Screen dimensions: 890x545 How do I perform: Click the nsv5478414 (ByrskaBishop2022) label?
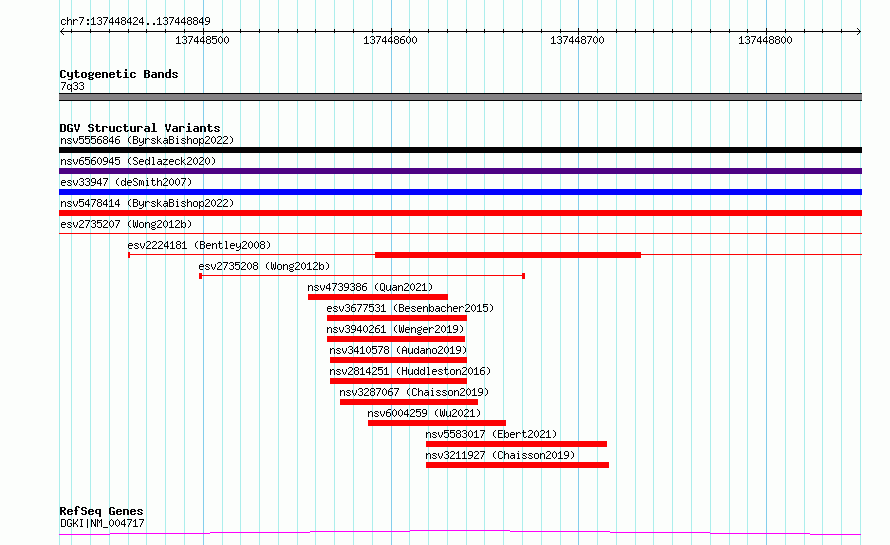(147, 203)
